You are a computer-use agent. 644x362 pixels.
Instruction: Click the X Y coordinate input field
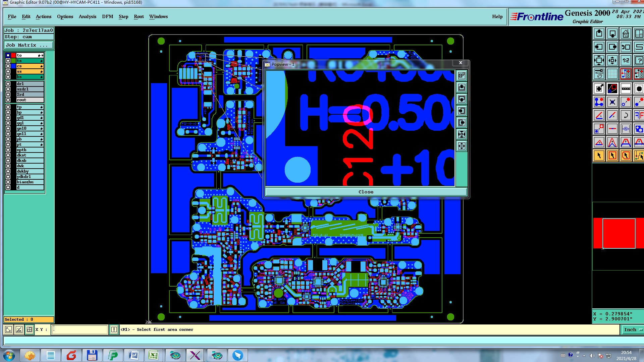(80, 330)
